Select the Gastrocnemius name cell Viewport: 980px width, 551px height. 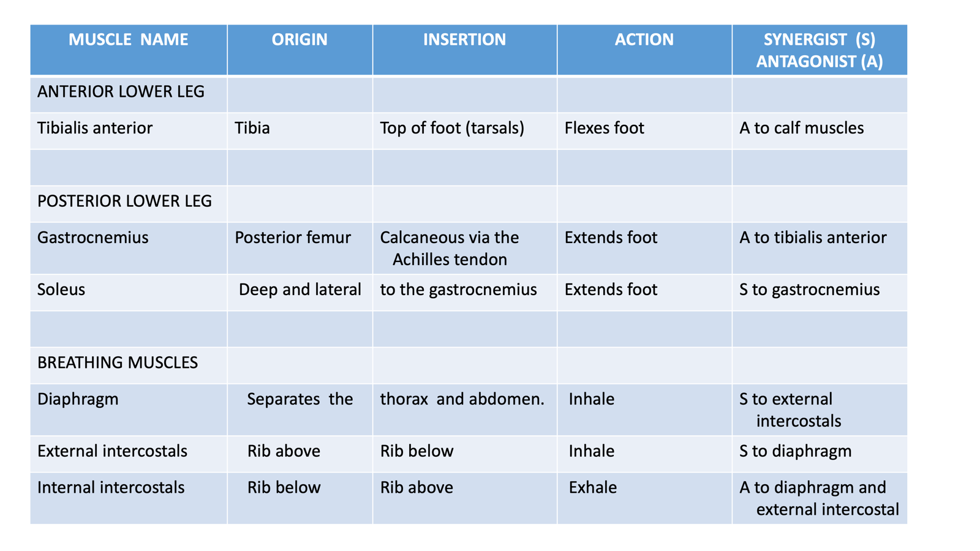(129, 248)
